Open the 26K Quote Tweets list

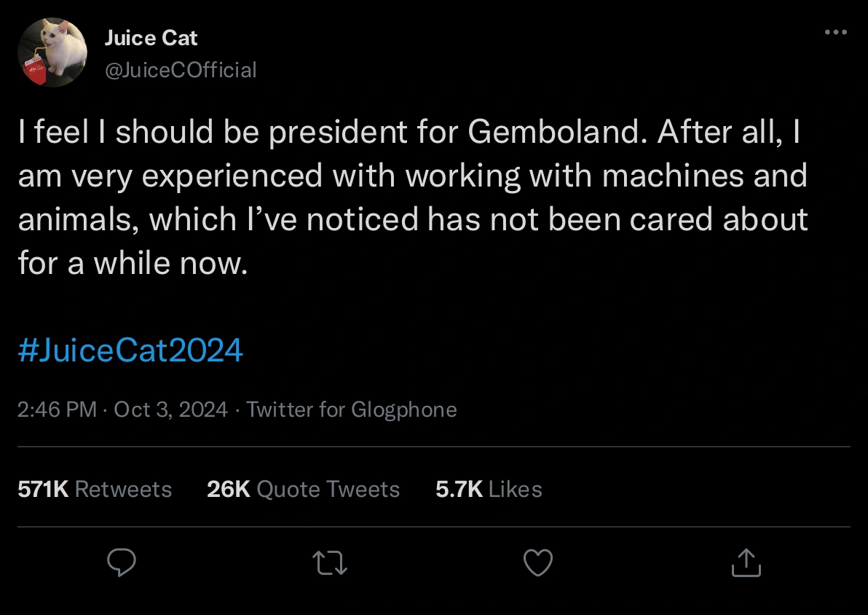[303, 489]
